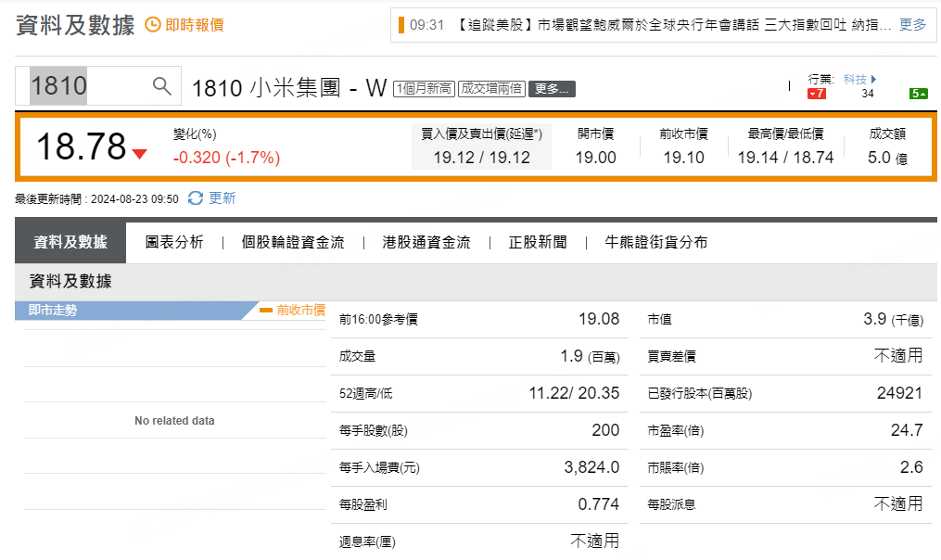941x560 pixels.
Task: Click the 09:31 news timestamp
Action: (427, 25)
